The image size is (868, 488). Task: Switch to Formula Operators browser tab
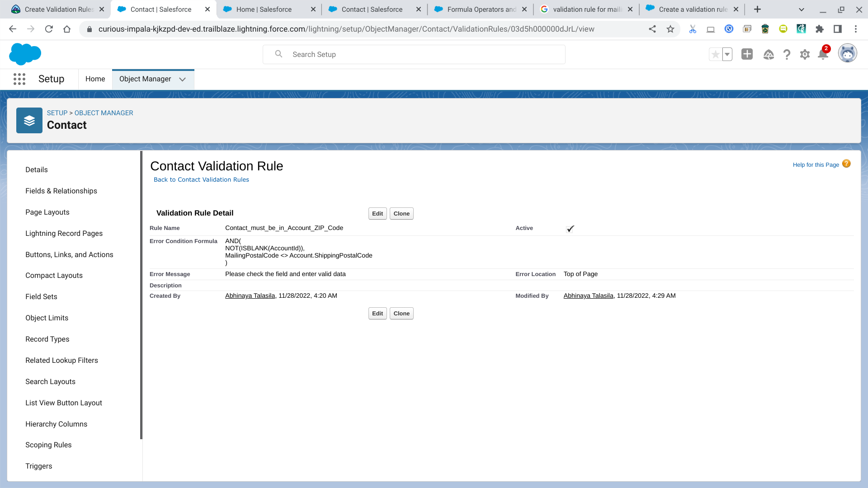tap(481, 9)
